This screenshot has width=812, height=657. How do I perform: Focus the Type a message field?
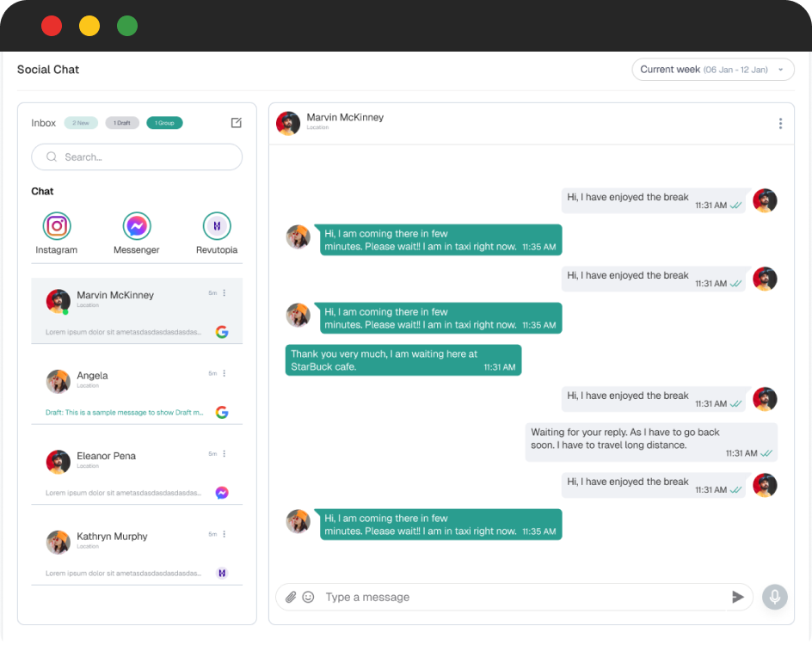[516, 597]
